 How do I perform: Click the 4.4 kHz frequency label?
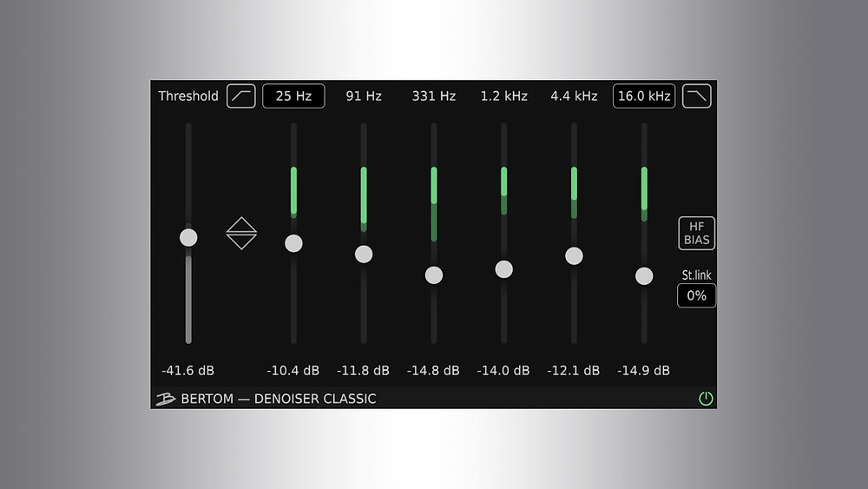pos(574,96)
